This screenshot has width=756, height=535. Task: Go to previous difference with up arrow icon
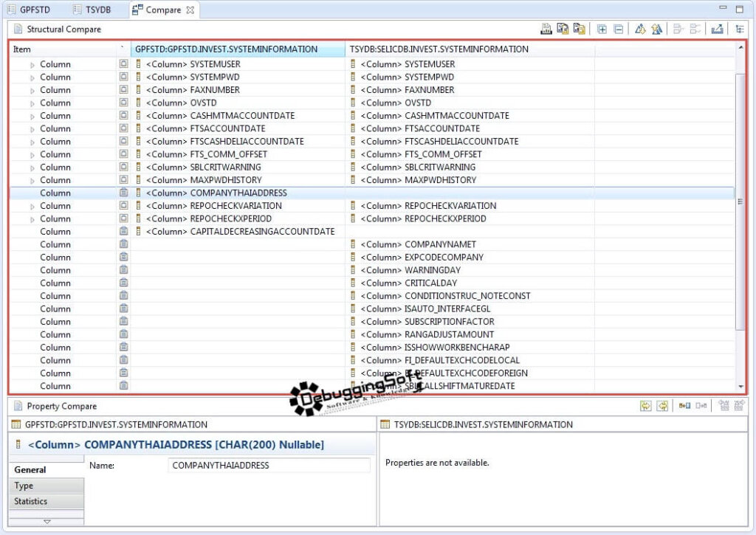click(x=656, y=30)
